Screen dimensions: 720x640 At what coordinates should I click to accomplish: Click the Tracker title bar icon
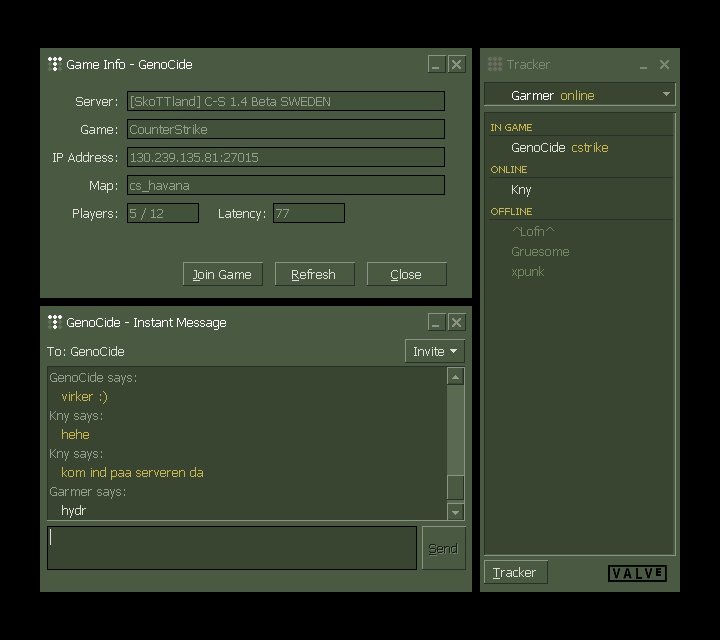point(495,64)
